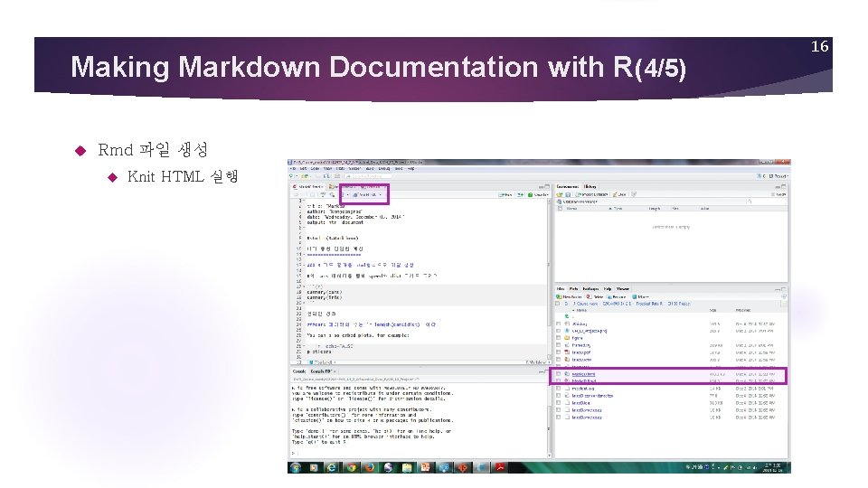Switch to the Packages tab
Viewport: 868px width, 488px height.
pyautogui.click(x=590, y=289)
